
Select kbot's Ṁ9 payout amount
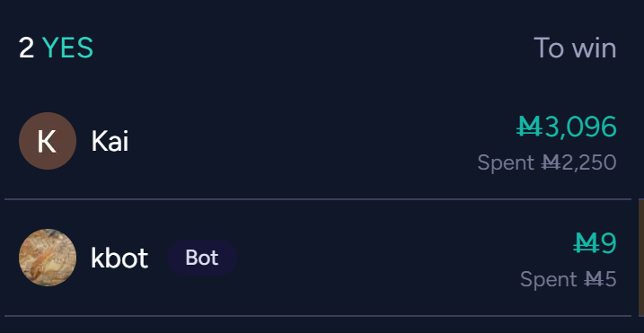click(x=595, y=243)
